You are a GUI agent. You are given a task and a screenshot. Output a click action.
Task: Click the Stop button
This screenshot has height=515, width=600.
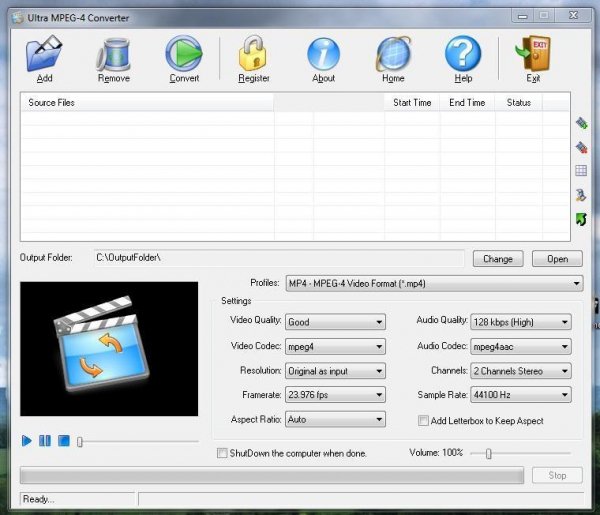557,475
